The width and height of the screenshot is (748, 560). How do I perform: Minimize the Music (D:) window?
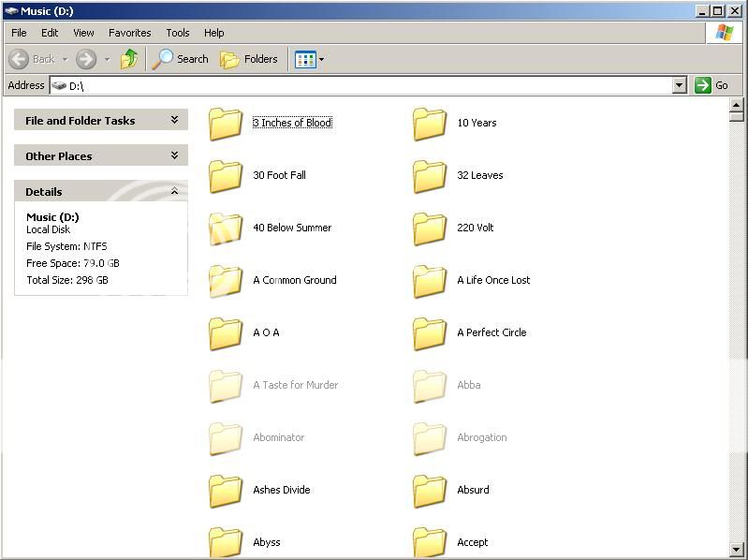coord(702,11)
